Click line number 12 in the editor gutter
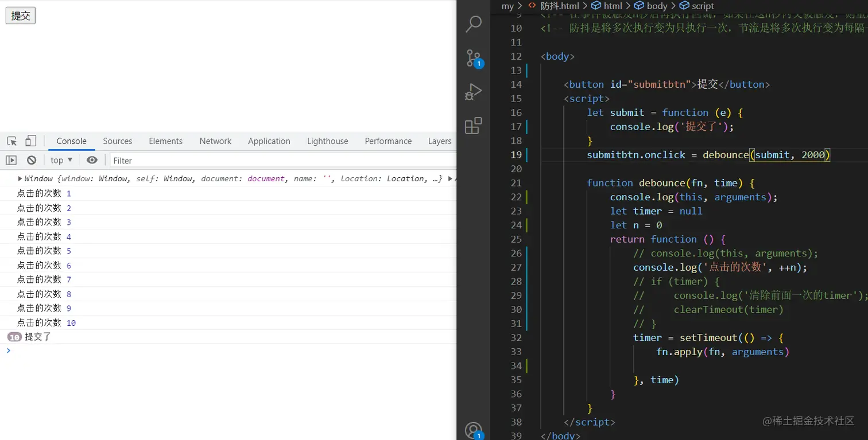The height and width of the screenshot is (440, 868). (x=516, y=56)
